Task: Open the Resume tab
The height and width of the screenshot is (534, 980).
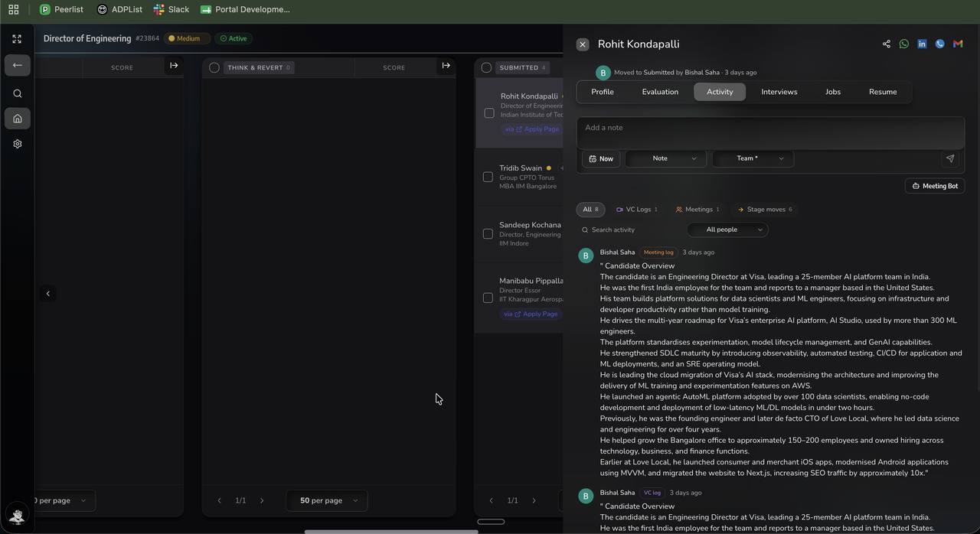Action: point(883,92)
